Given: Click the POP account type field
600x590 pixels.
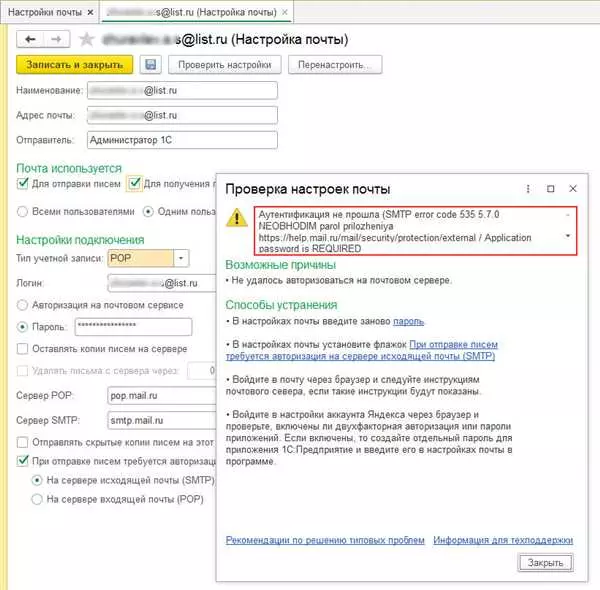Looking at the screenshot, I should tap(141, 258).
